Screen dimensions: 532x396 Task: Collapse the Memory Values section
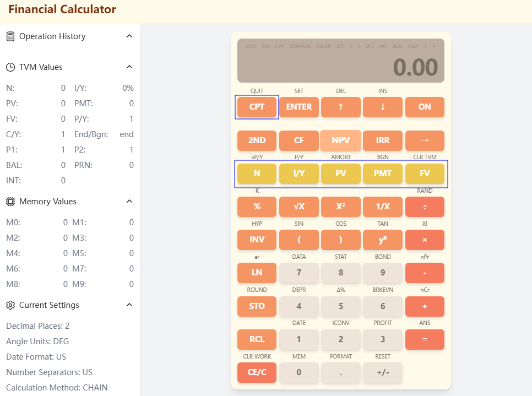[x=129, y=201]
